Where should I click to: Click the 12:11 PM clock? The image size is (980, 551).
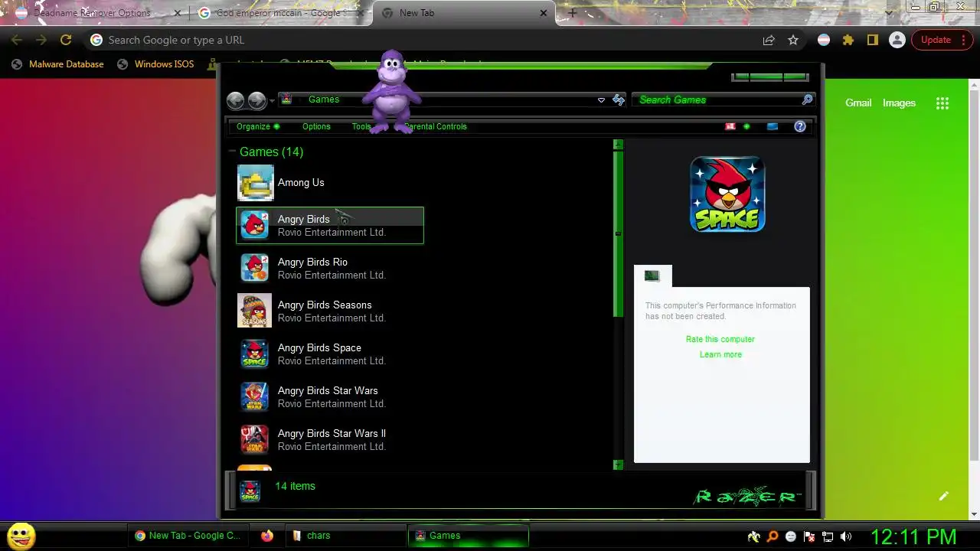pyautogui.click(x=913, y=536)
